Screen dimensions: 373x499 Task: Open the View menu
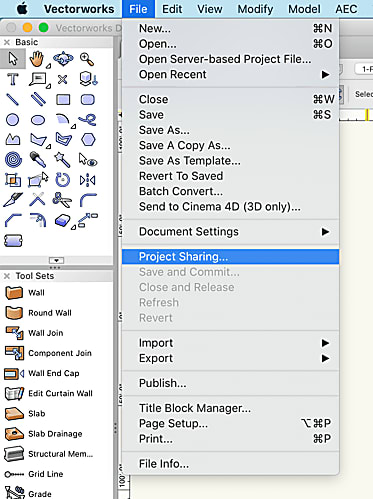click(x=210, y=9)
